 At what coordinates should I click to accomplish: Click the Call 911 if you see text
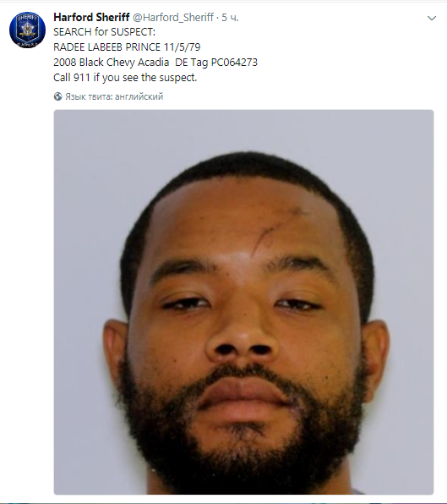[125, 78]
